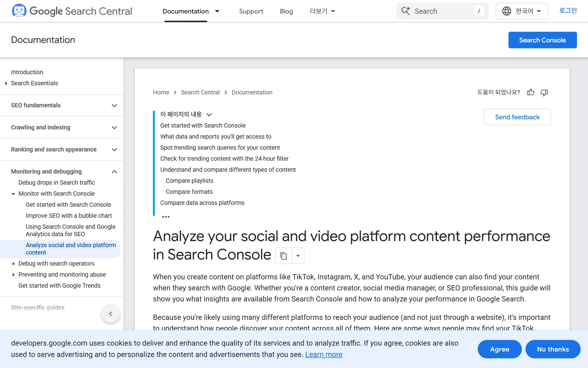This screenshot has height=368, width=588.
Task: Open Using Search Console and Google Analytics
Action: coord(70,230)
